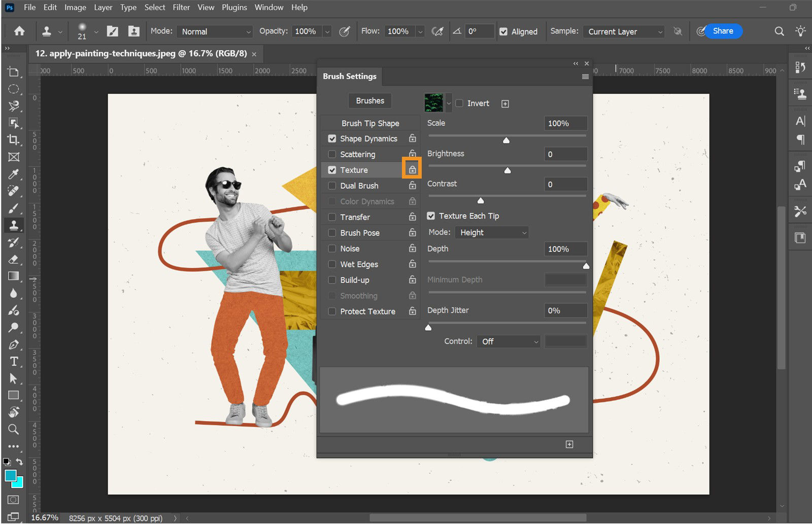Select the Type tool
The height and width of the screenshot is (524, 812).
pyautogui.click(x=14, y=362)
